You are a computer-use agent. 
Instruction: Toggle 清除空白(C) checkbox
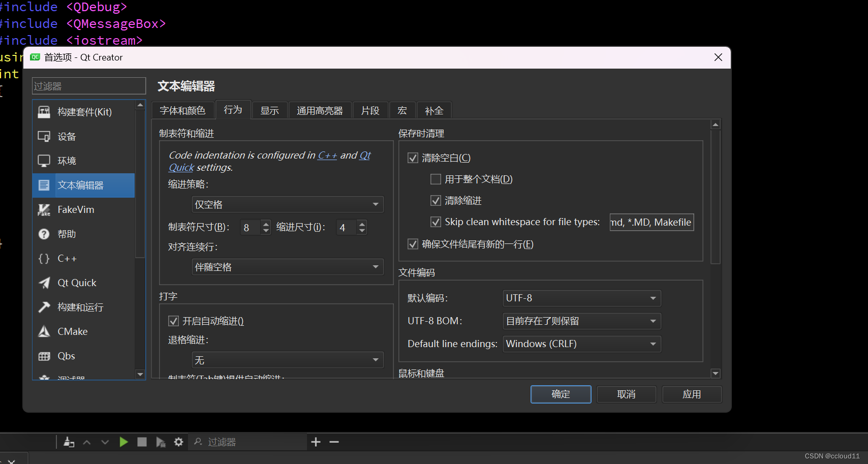tap(413, 158)
